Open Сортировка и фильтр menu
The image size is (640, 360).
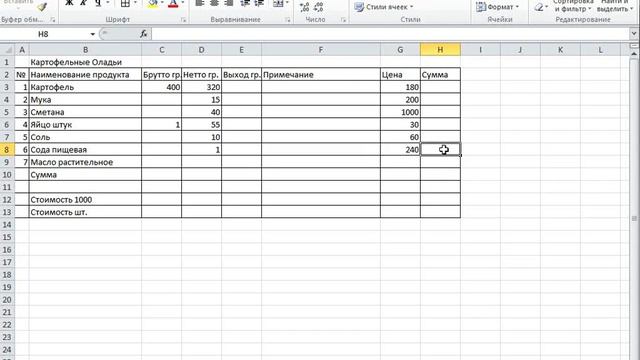pos(572,5)
